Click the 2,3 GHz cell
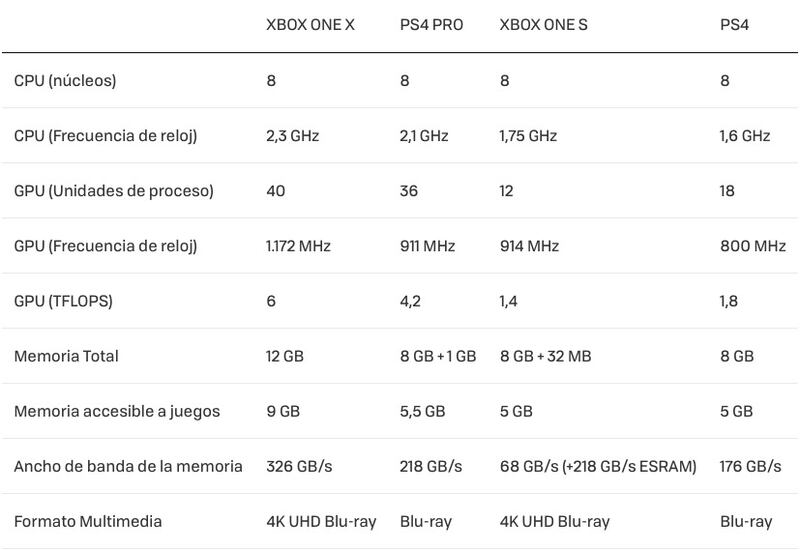Viewport: 800px width, 550px height. [292, 136]
